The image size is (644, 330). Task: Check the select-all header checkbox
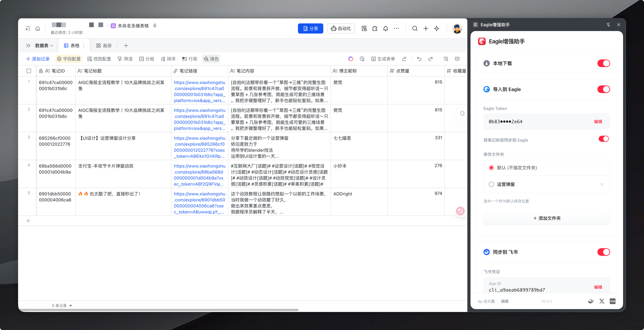(x=29, y=71)
